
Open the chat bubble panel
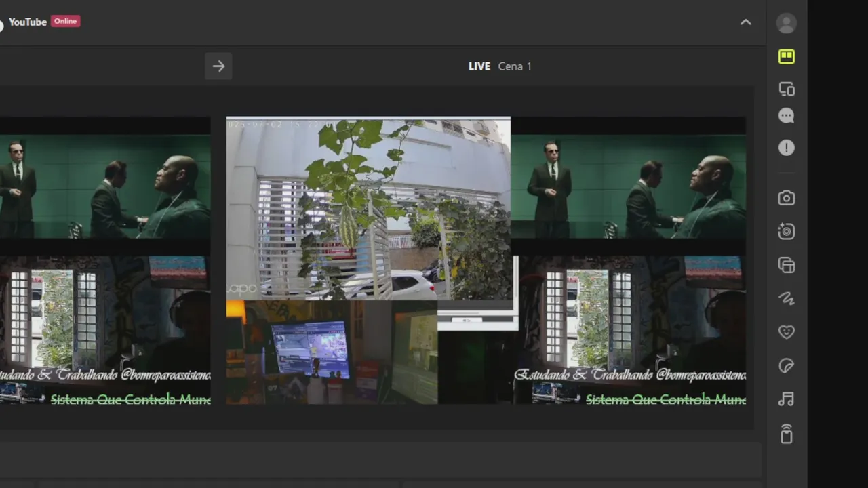[x=787, y=116]
